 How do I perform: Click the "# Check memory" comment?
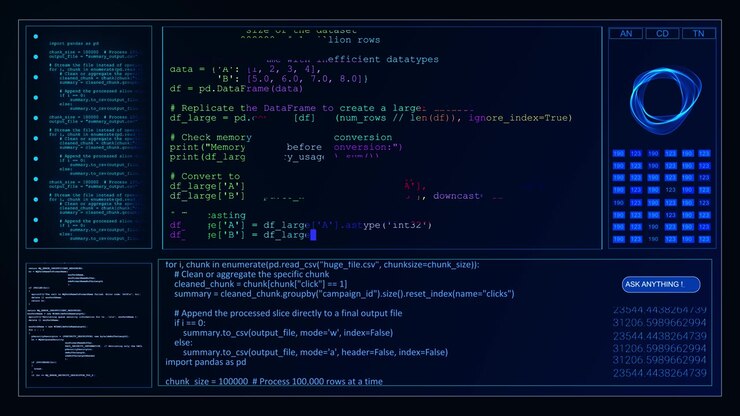[x=210, y=137]
